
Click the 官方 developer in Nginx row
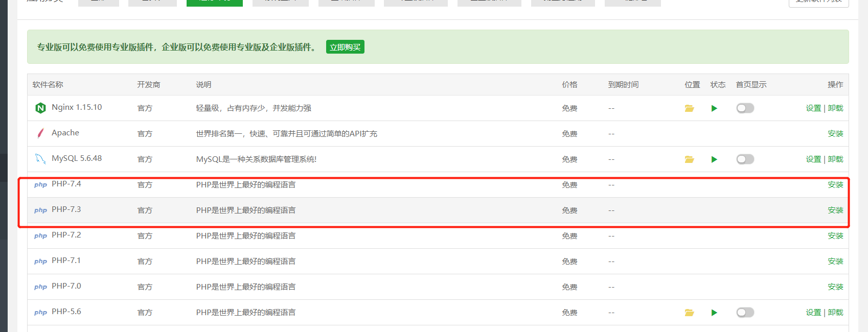click(x=145, y=108)
